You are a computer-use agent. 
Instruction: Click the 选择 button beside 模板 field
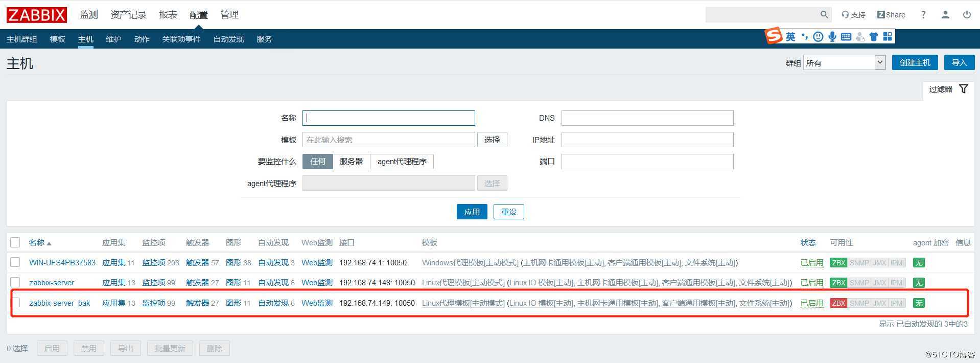(x=492, y=140)
